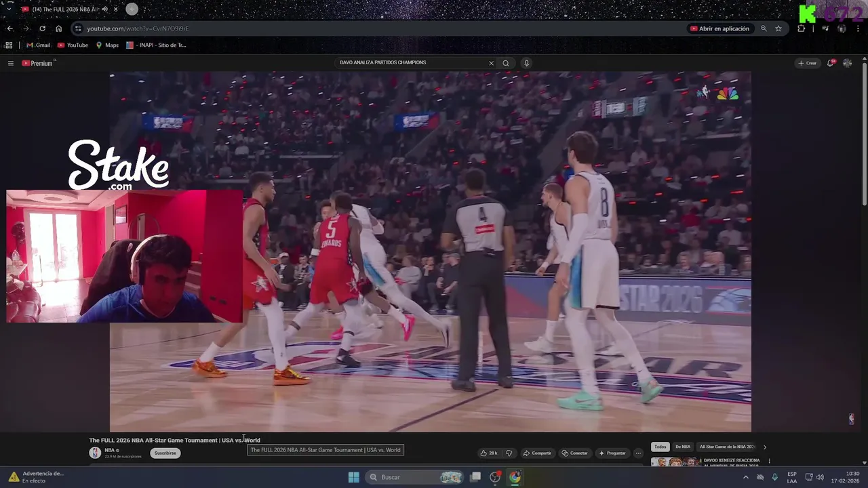Show hidden tray icons chevron
The width and height of the screenshot is (868, 488).
[x=746, y=477]
